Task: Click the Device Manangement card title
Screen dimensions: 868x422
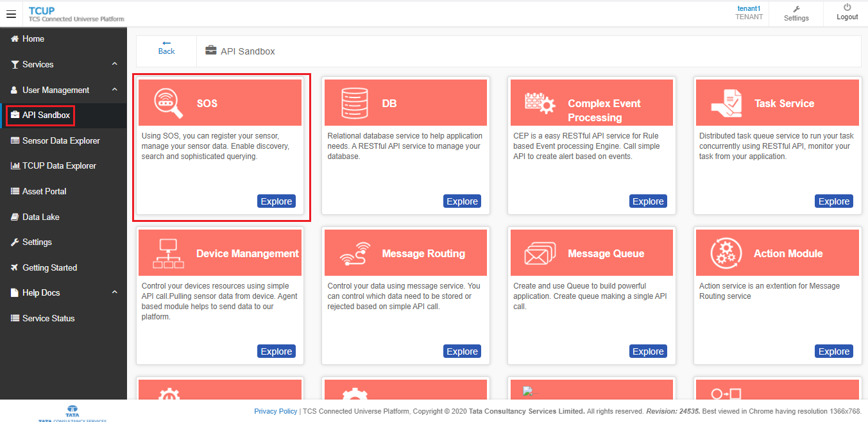Action: tap(248, 253)
